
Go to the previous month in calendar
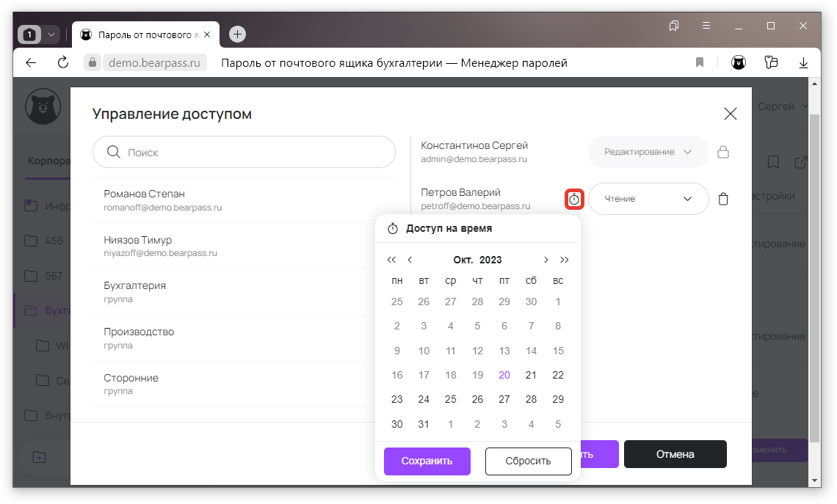coord(410,260)
